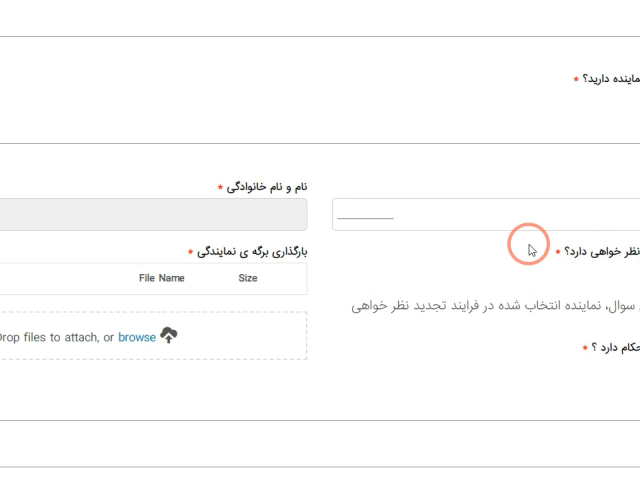Click the File Name column header
Screen dimensions: 640x480
point(161,278)
